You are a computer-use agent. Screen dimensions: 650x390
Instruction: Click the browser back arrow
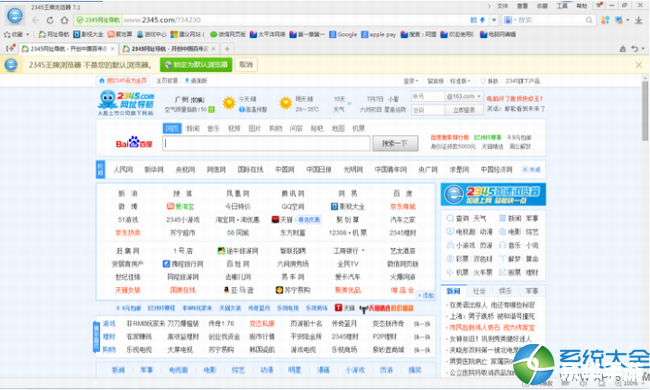(x=36, y=20)
